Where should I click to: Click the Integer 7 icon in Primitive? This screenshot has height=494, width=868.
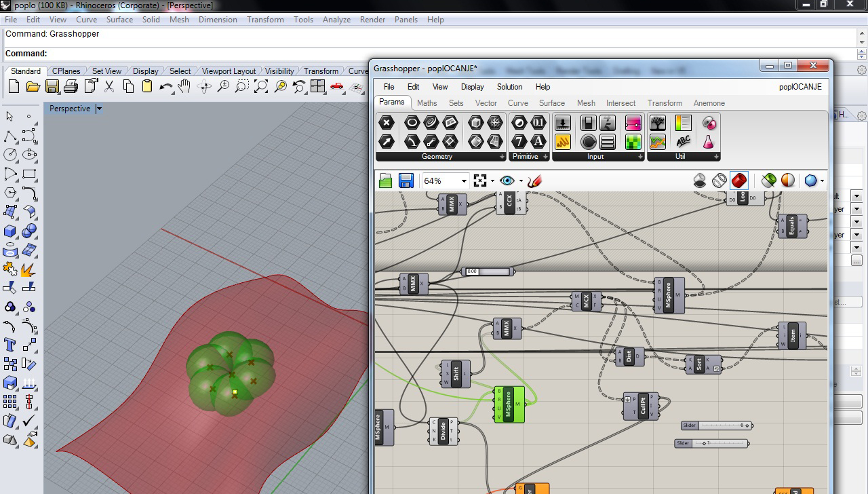pos(519,142)
